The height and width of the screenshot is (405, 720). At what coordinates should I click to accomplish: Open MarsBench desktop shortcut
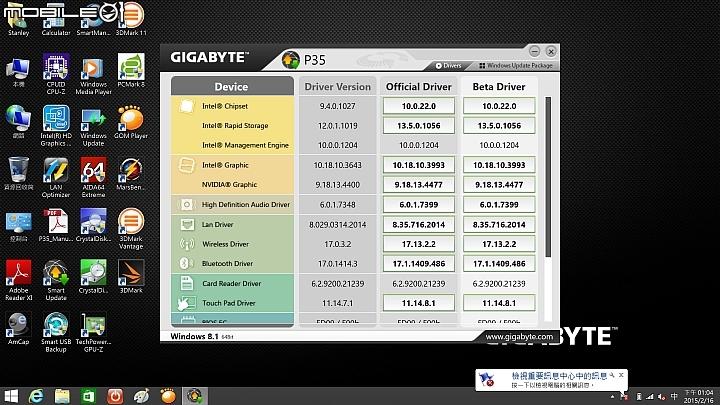pyautogui.click(x=131, y=174)
